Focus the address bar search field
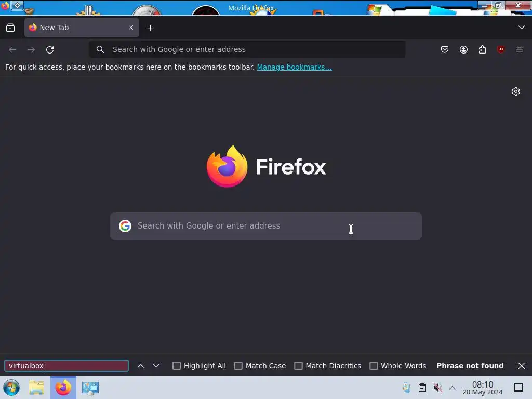The image size is (532, 399). (247, 49)
